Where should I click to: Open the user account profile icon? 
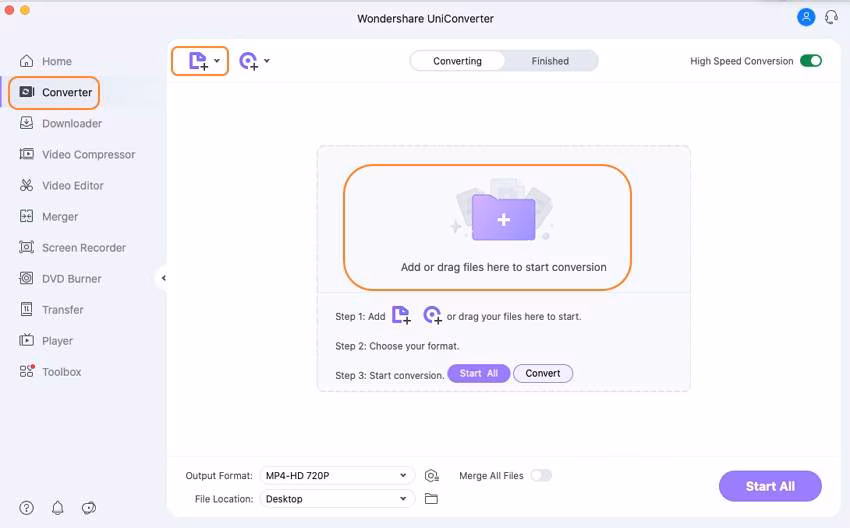pyautogui.click(x=806, y=17)
